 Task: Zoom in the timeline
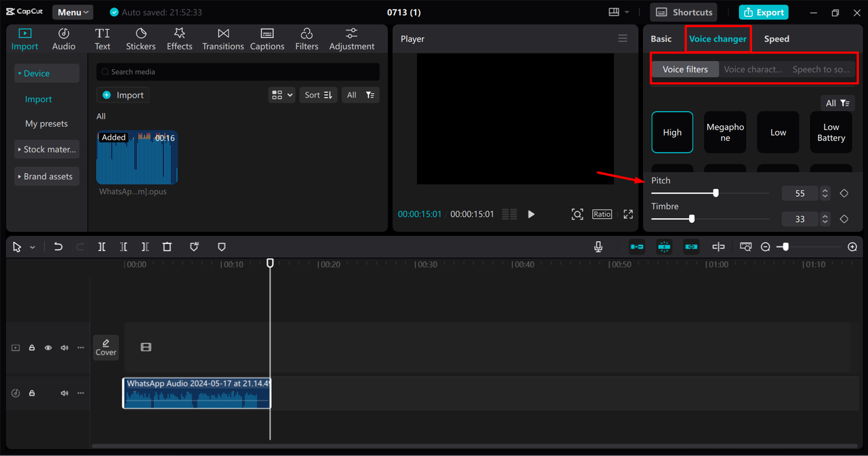point(852,247)
